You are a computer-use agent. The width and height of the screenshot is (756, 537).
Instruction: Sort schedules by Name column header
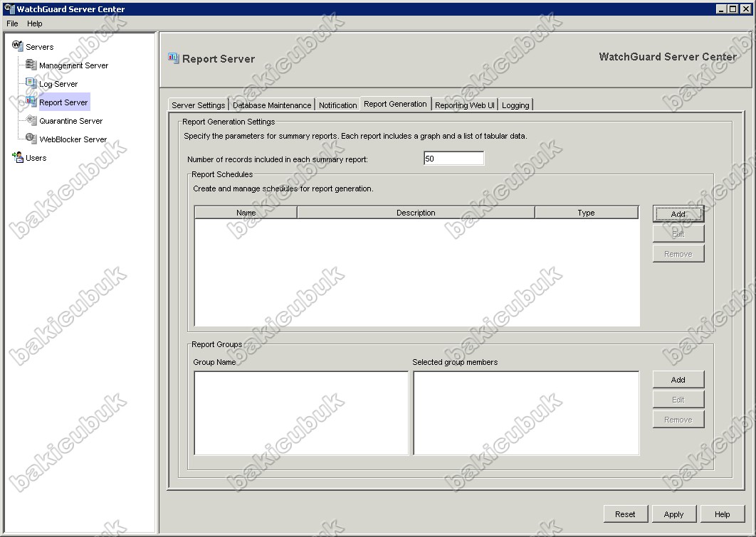(x=246, y=213)
